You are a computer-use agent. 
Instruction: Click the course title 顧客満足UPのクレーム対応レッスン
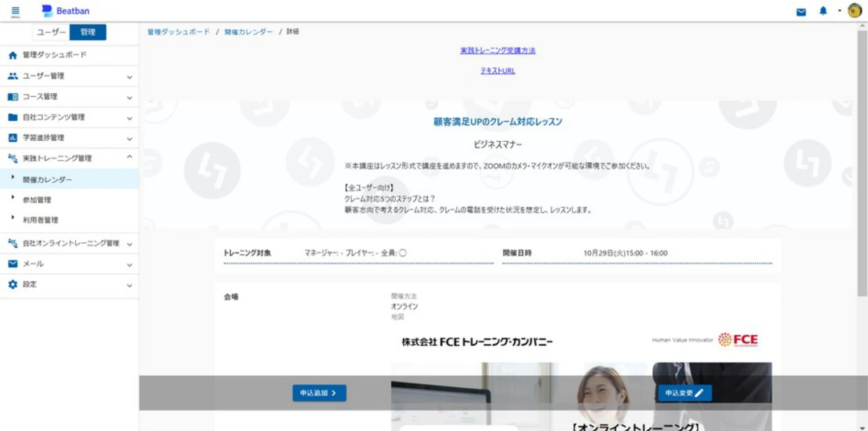coord(498,122)
